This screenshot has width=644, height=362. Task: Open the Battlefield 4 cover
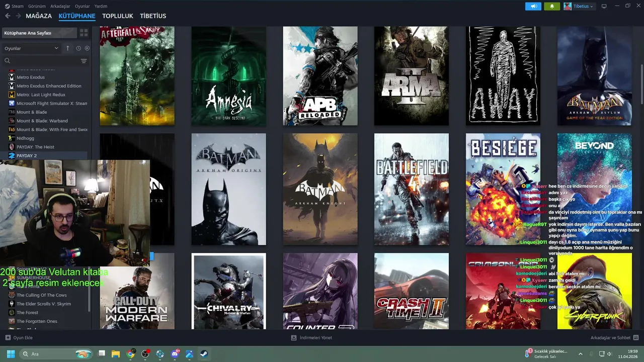pos(412,189)
